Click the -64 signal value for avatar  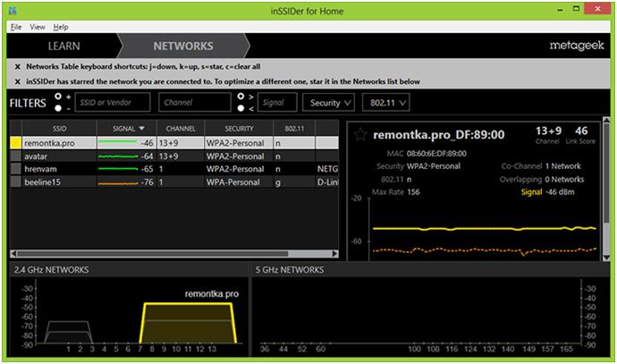[x=147, y=157]
